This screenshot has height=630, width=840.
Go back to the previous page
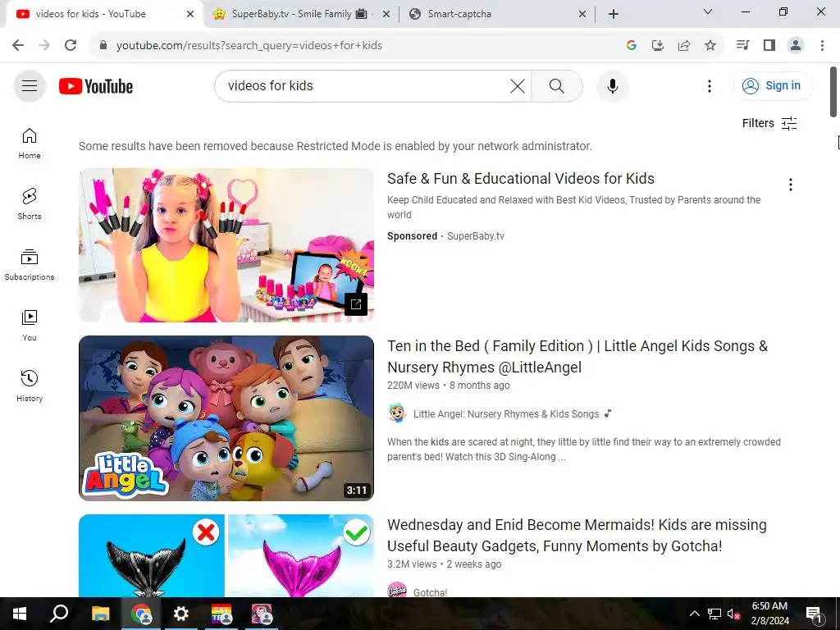[x=18, y=46]
